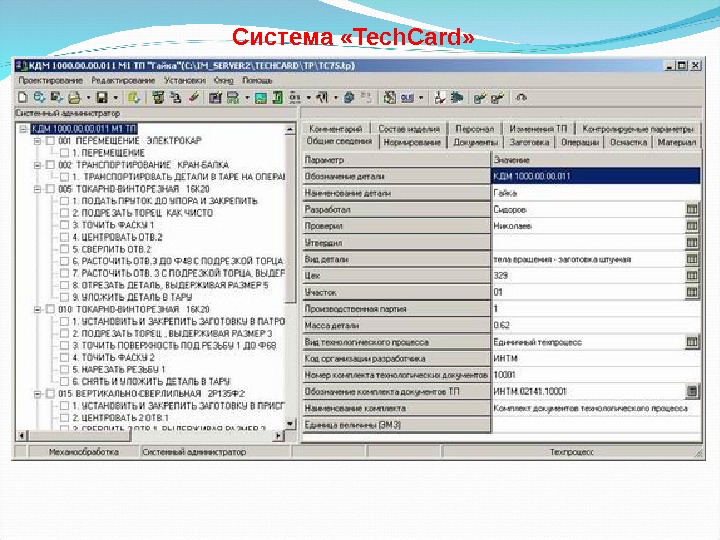Open the dropdown arrow beside the OLE icon

(x=421, y=98)
